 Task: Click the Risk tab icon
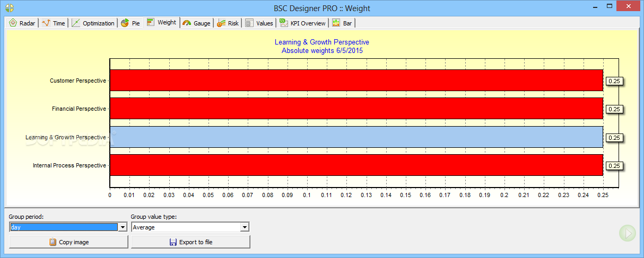[221, 23]
